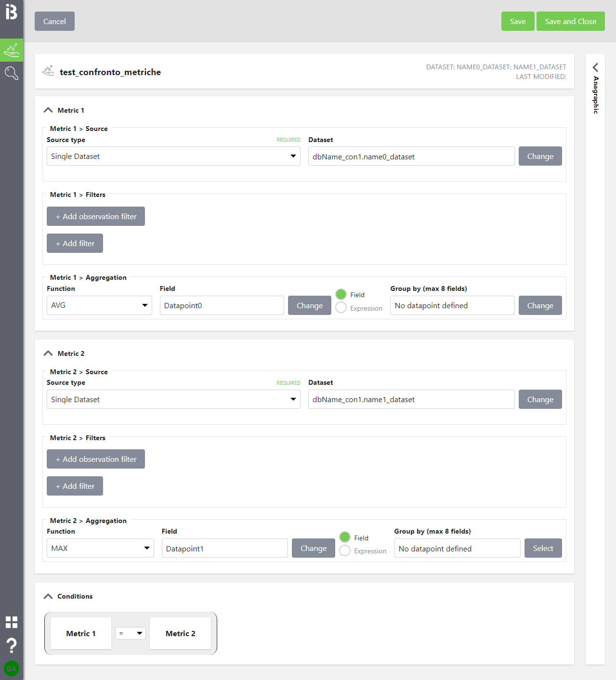Viewport: 616px width, 680px height.
Task: Select Expression radio in Metric 1 Aggregation
Action: pos(341,308)
